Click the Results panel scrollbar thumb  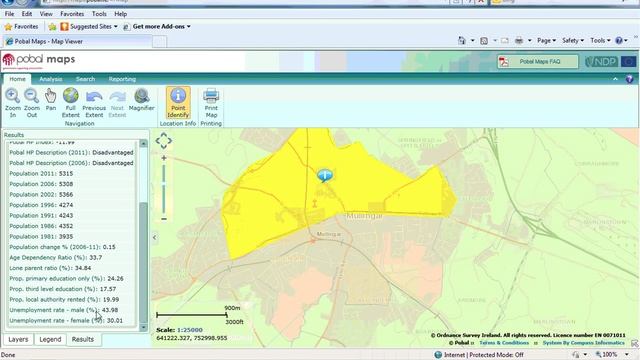click(143, 262)
